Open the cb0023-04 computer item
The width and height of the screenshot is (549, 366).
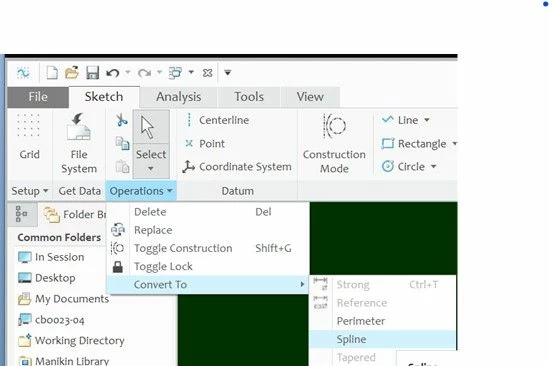pos(51,320)
